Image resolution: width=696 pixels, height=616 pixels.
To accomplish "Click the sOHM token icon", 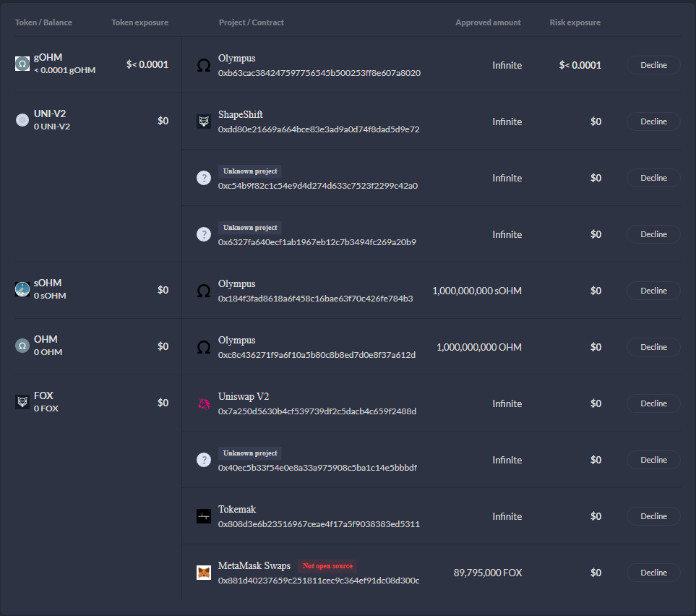I will (22, 289).
